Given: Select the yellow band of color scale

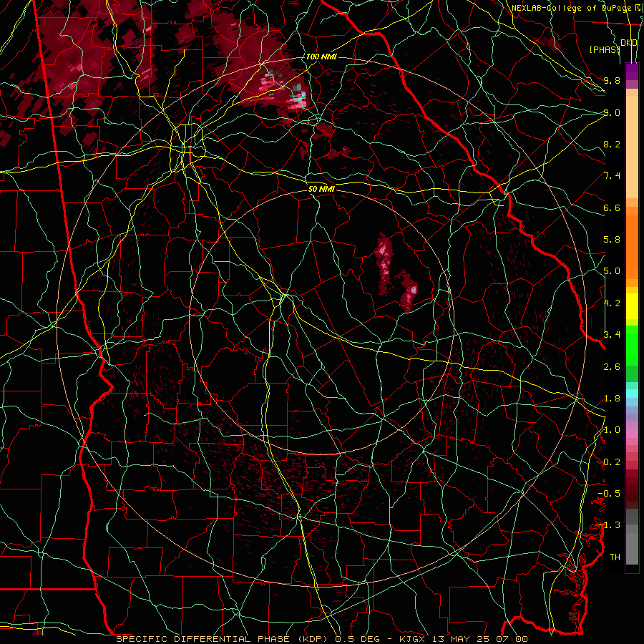Looking at the screenshot, I should coord(632,306).
